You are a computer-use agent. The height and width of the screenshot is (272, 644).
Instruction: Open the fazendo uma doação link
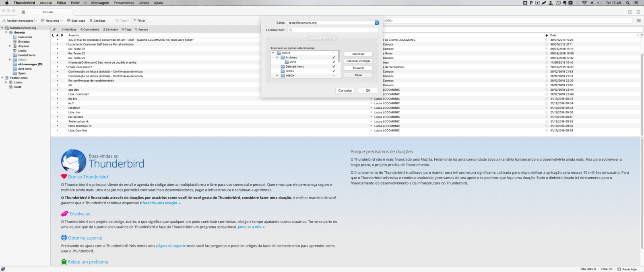(161, 203)
